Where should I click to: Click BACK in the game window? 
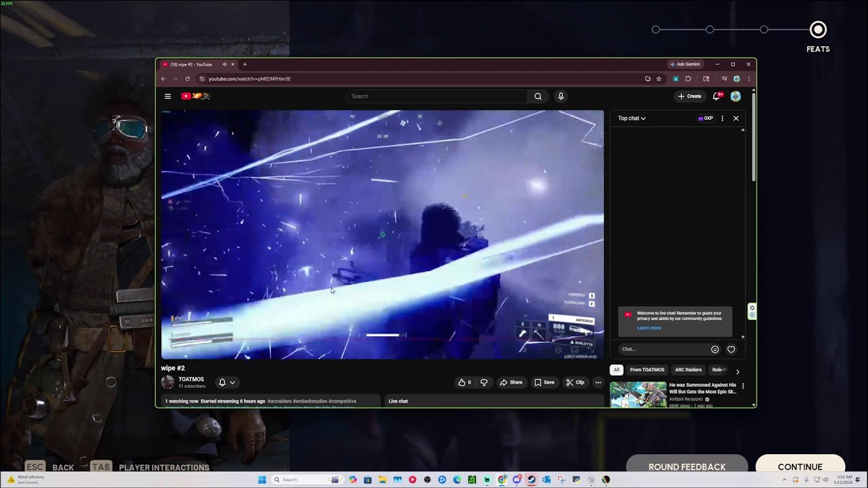click(63, 468)
